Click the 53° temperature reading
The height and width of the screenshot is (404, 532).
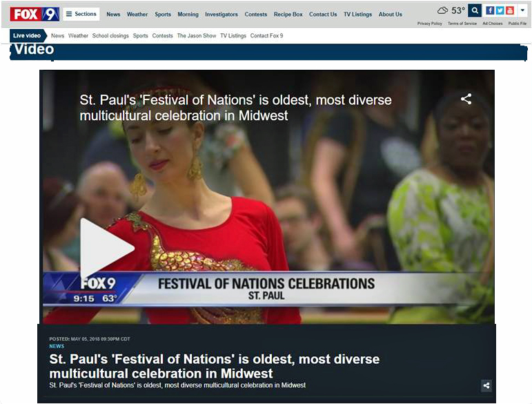click(458, 10)
